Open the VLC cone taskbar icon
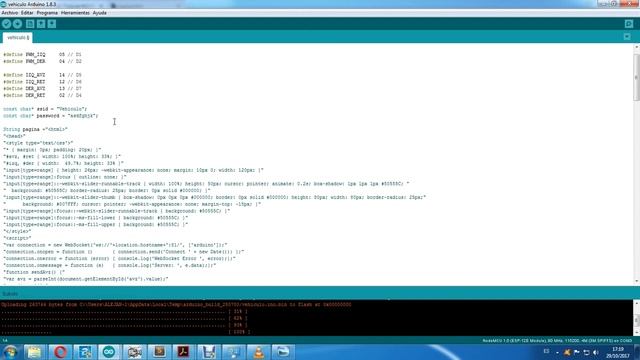The width and height of the screenshot is (640, 360). [x=258, y=352]
